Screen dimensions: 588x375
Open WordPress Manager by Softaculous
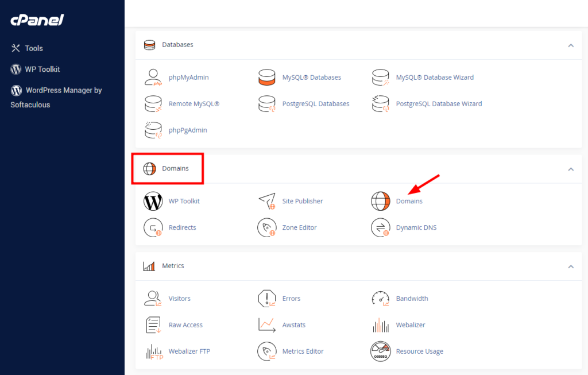point(56,98)
